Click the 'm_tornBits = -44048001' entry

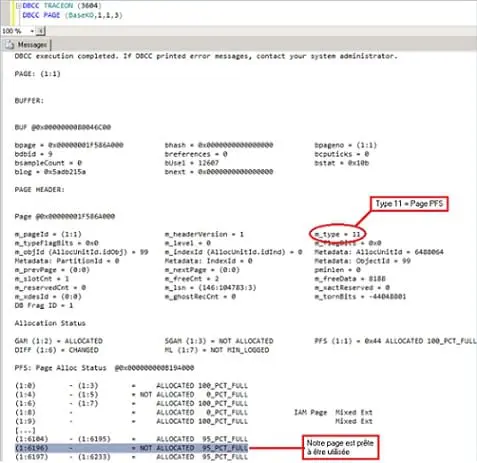(360, 296)
